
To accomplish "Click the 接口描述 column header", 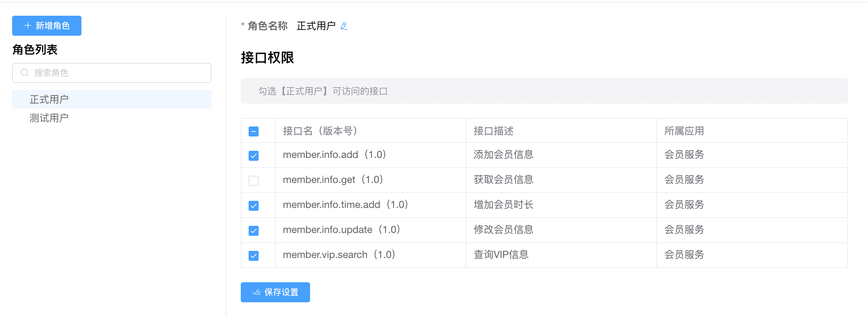I will (x=493, y=131).
